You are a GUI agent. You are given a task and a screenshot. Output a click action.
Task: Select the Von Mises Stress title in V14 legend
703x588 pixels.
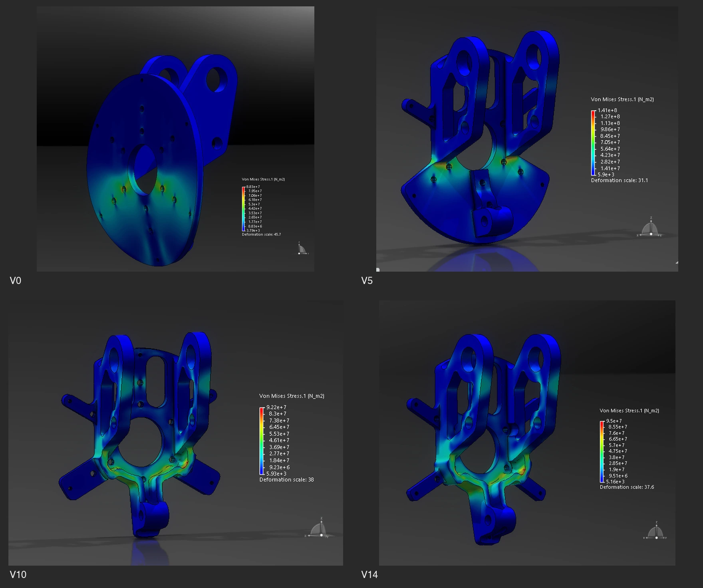click(630, 411)
